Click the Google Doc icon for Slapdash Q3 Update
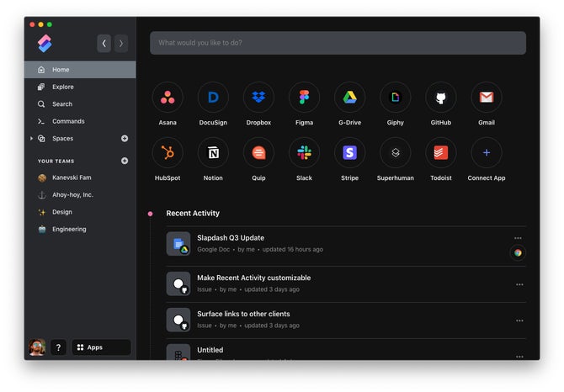Viewport: 564px width, 392px height. pos(178,244)
